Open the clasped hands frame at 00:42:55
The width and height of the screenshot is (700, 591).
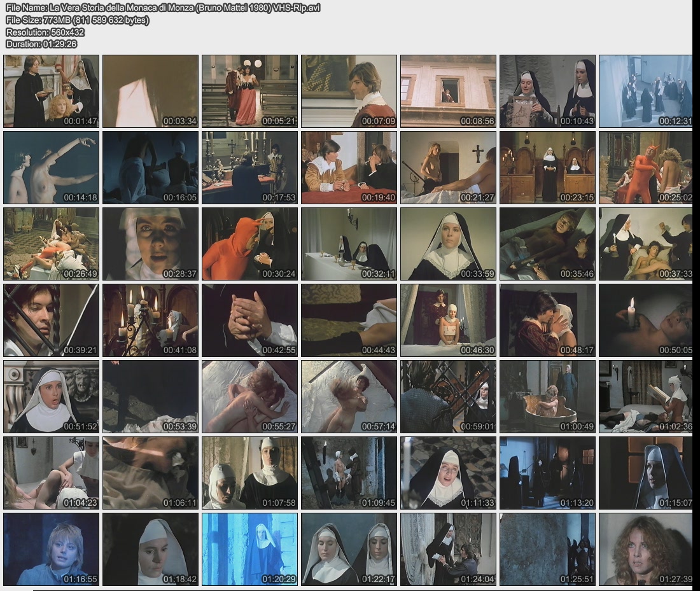coord(249,320)
